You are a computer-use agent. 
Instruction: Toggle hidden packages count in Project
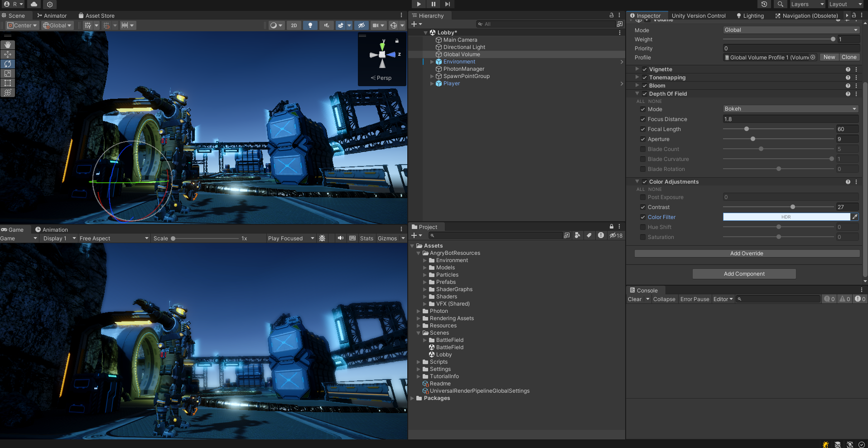(x=616, y=235)
